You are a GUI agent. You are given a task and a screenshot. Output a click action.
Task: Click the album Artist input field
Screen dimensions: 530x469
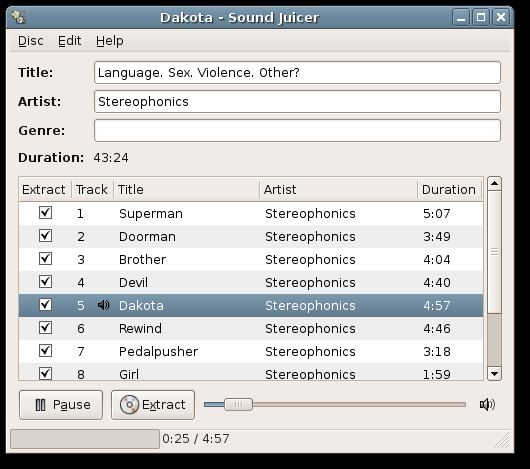coord(297,102)
